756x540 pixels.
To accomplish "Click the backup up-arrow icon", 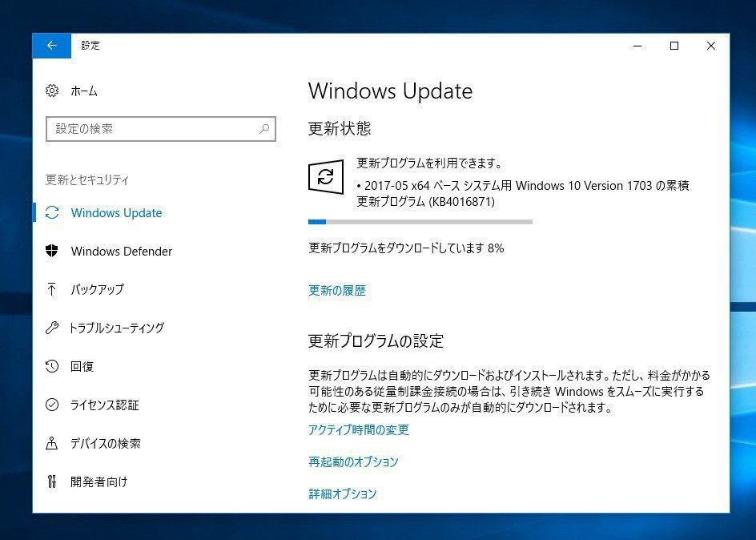I will [51, 289].
